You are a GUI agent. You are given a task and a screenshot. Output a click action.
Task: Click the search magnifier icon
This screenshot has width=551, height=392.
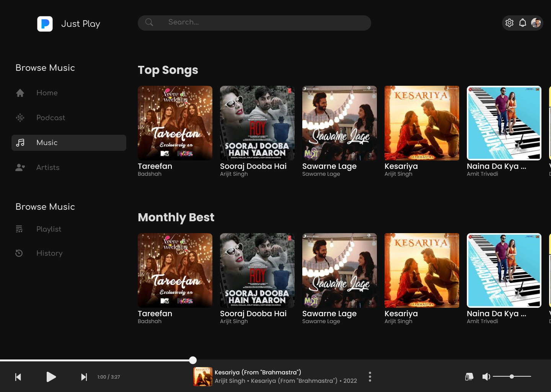(149, 22)
